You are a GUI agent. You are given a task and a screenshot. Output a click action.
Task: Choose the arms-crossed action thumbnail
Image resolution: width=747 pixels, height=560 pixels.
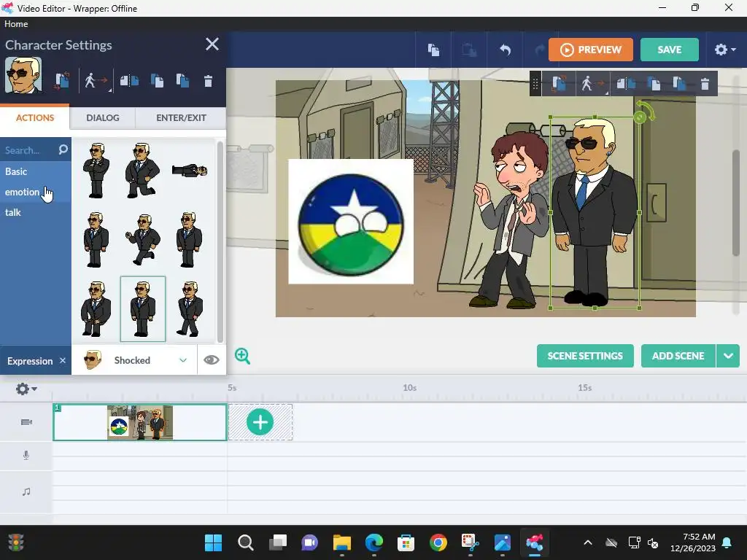96,171
